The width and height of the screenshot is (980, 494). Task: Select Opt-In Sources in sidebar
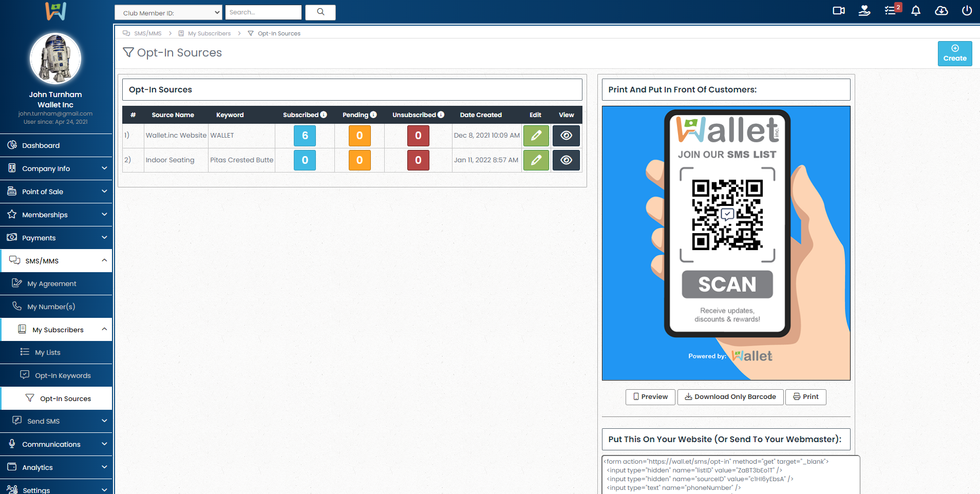click(56, 398)
